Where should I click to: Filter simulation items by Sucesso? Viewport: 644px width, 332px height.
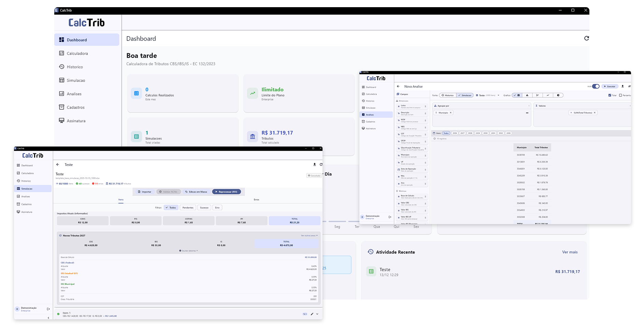pyautogui.click(x=204, y=208)
